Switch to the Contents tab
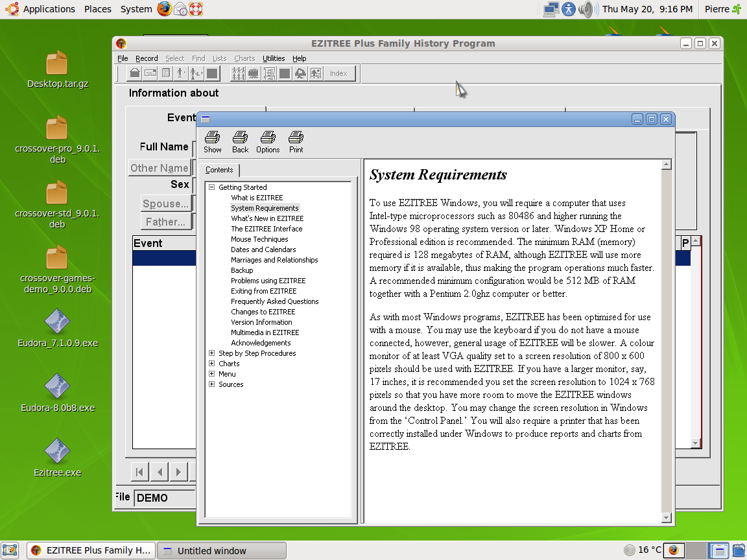 tap(220, 169)
